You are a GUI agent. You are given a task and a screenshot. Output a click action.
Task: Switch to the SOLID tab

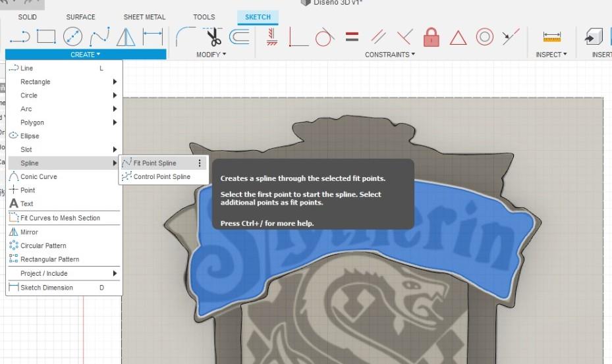27,17
